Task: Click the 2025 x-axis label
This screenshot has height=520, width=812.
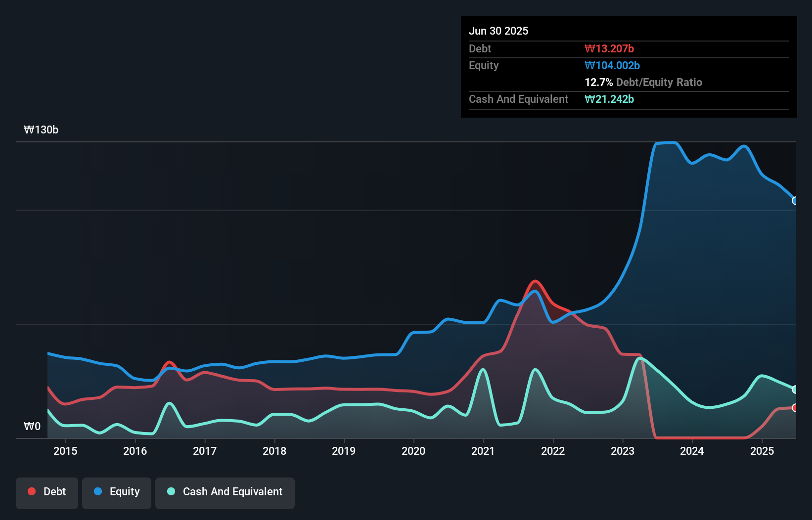Action: [762, 451]
